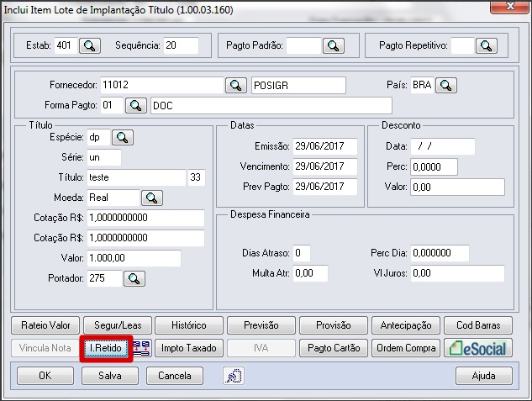The height and width of the screenshot is (401, 532).
Task: Search Fornecedor with the magnifier icon
Action: 236,85
